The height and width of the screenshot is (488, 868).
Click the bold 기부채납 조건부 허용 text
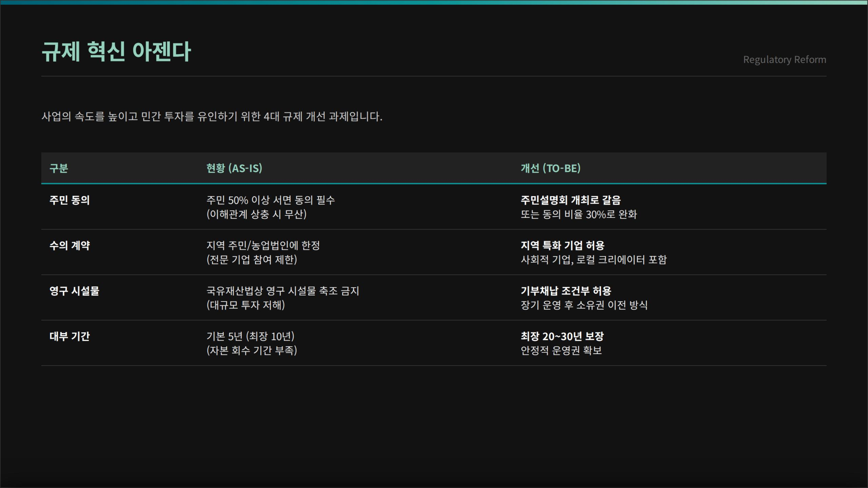pyautogui.click(x=566, y=291)
